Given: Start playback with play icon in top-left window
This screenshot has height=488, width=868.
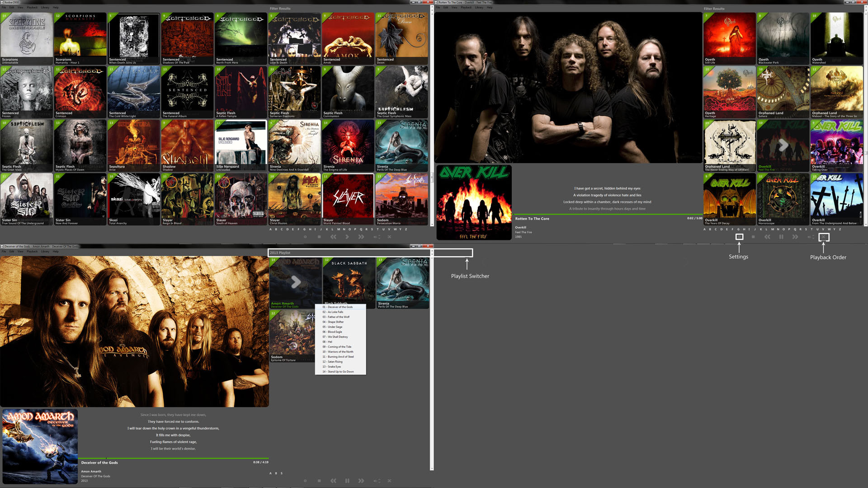Looking at the screenshot, I should [x=347, y=237].
